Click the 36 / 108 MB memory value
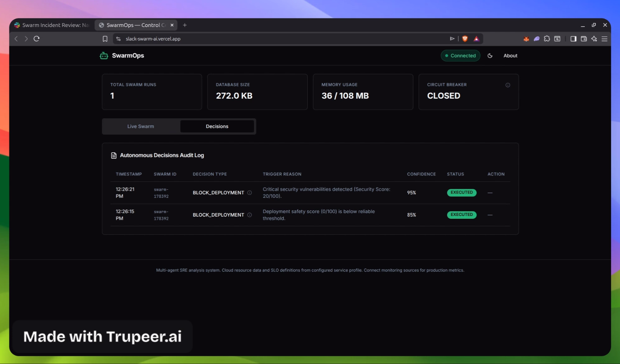Viewport: 620px width, 364px height. pos(345,96)
